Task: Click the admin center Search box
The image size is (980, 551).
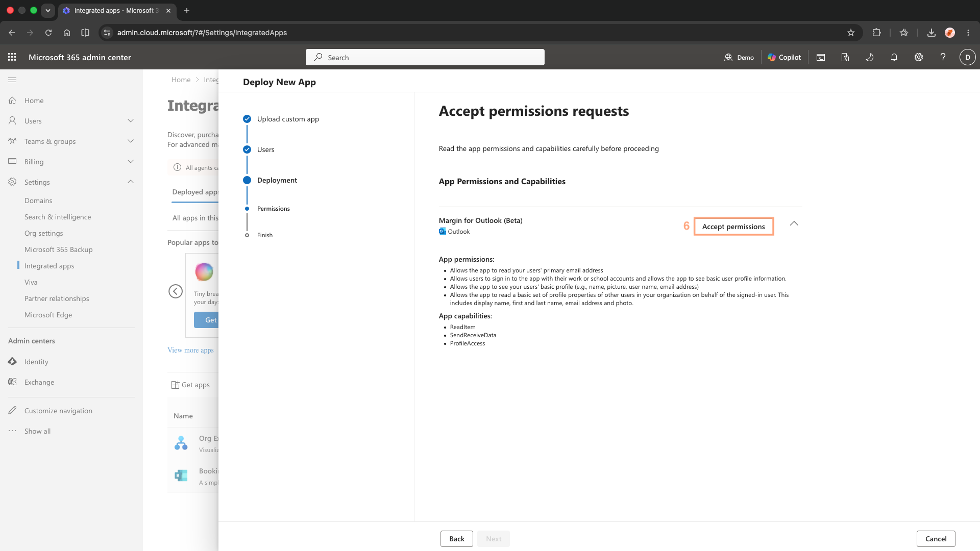Action: point(425,57)
